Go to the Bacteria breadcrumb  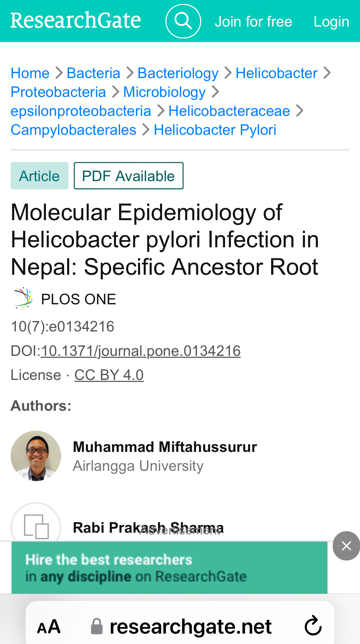pyautogui.click(x=93, y=73)
